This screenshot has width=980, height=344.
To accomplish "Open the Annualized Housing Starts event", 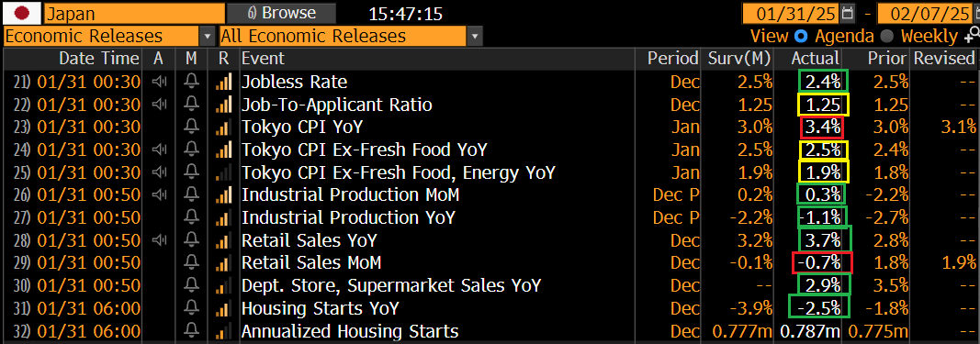I will click(350, 331).
